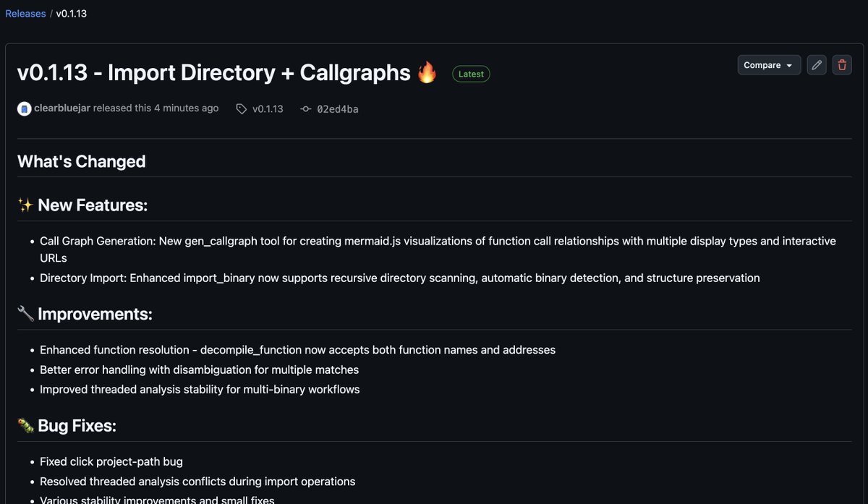Click the Latest release badge

[471, 74]
